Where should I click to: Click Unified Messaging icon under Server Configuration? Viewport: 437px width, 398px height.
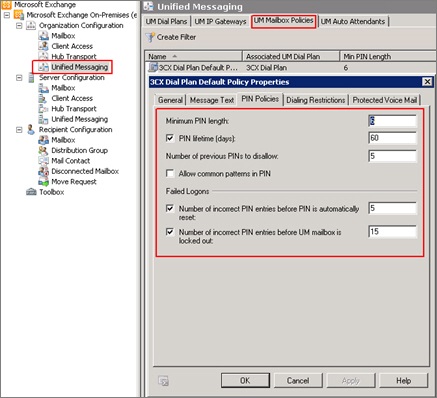43,119
